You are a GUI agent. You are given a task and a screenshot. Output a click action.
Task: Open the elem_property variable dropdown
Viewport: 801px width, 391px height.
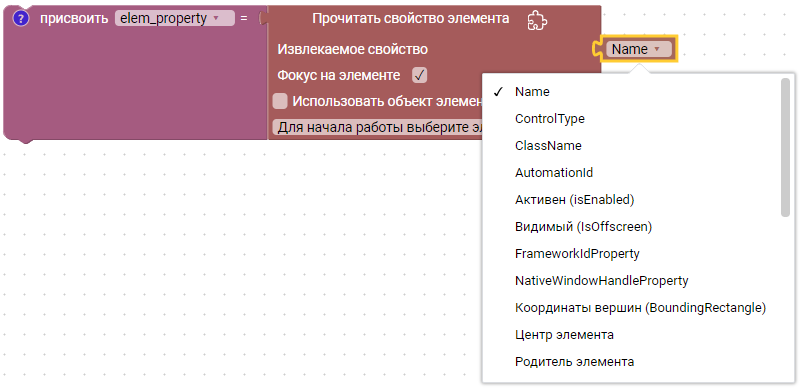point(175,19)
